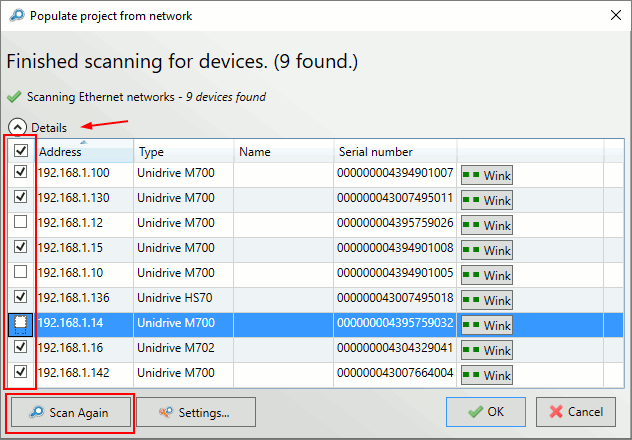Check the 192.168.1.12 device checkbox
The width and height of the screenshot is (632, 440).
tap(21, 222)
